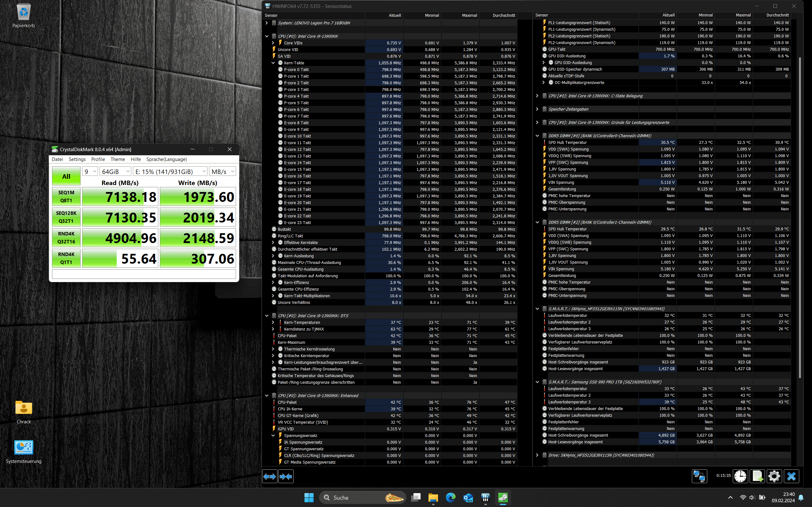Click the shrink columns arrows icon
812x507 pixels.
(286, 476)
